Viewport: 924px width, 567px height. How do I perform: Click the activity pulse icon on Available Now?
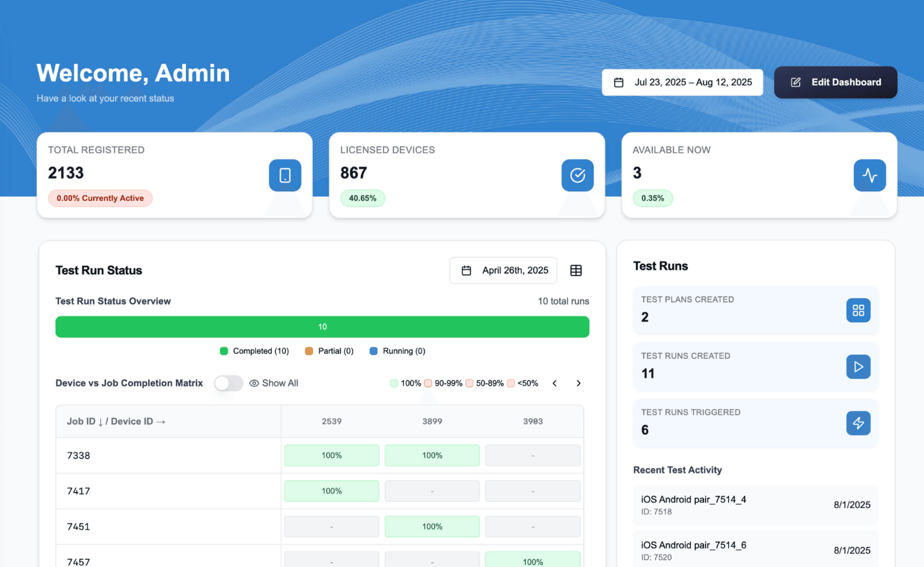point(869,175)
